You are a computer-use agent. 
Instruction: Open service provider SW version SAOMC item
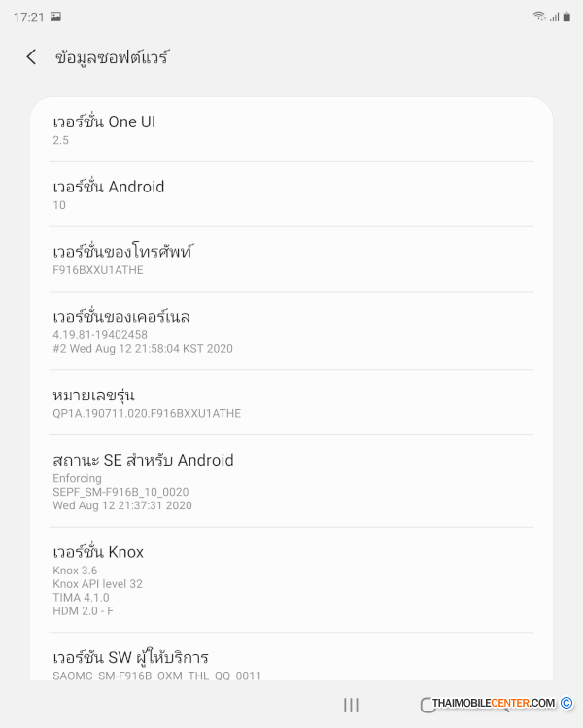(291, 657)
